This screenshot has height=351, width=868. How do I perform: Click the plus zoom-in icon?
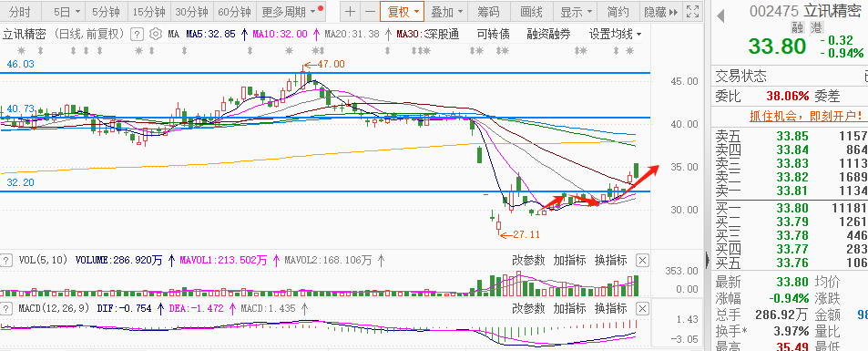(x=350, y=12)
